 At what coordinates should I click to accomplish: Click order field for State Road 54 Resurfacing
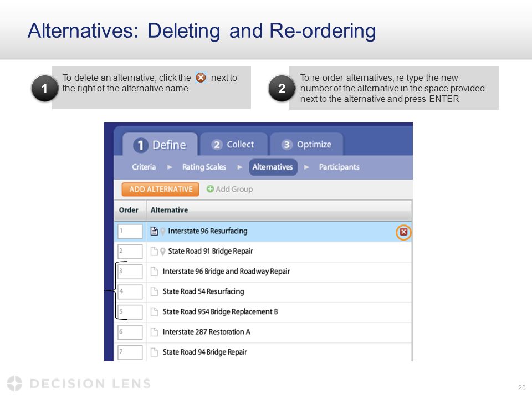[x=130, y=292]
